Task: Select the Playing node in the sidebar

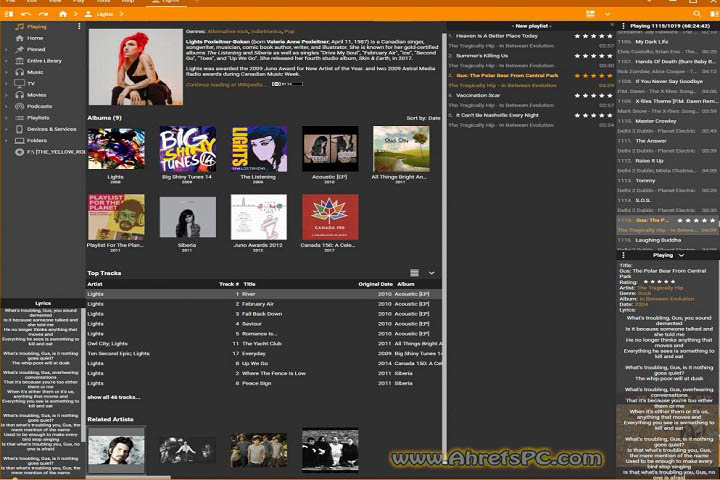Action: (36, 27)
